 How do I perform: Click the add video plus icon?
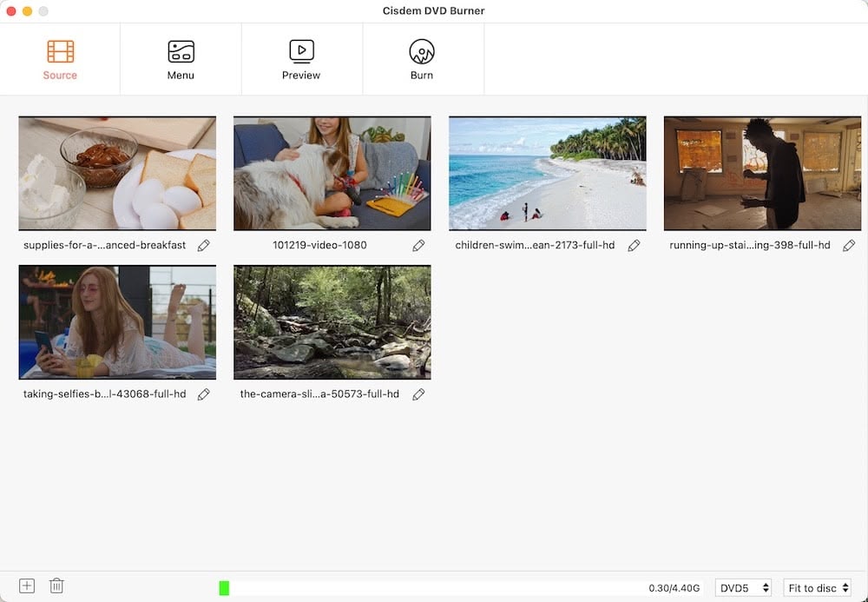point(27,585)
